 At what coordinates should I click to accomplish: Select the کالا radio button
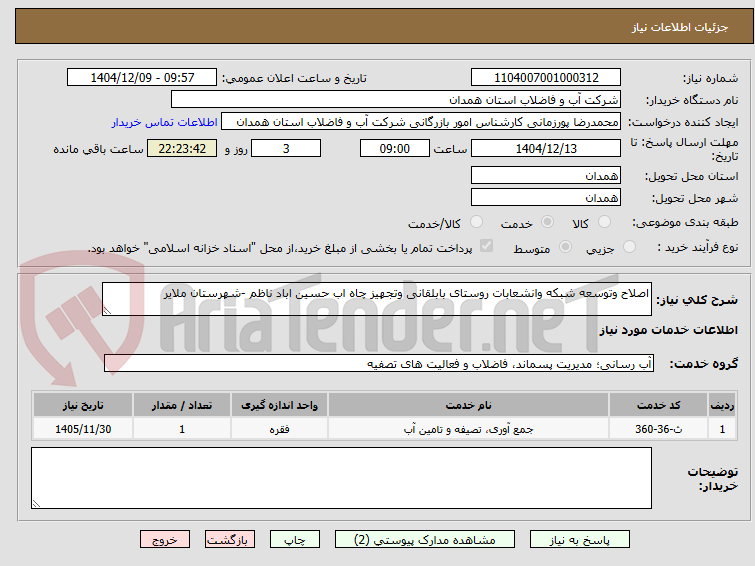pos(604,222)
